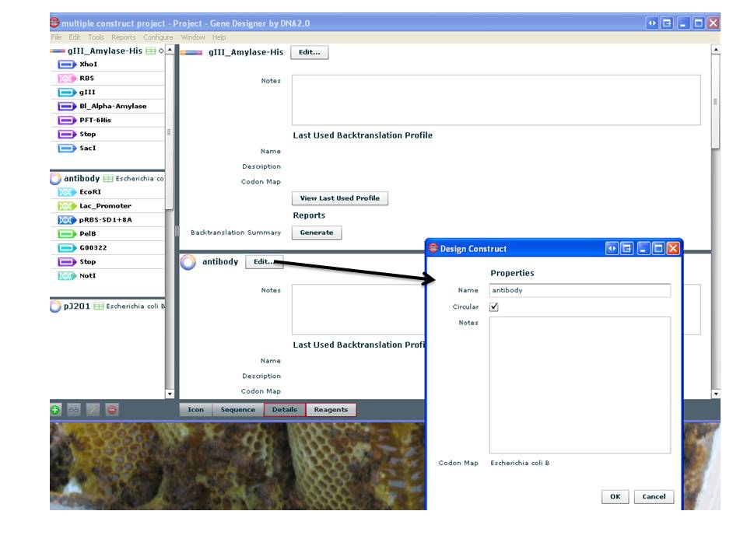Select the XhoI element icon

coord(67,65)
